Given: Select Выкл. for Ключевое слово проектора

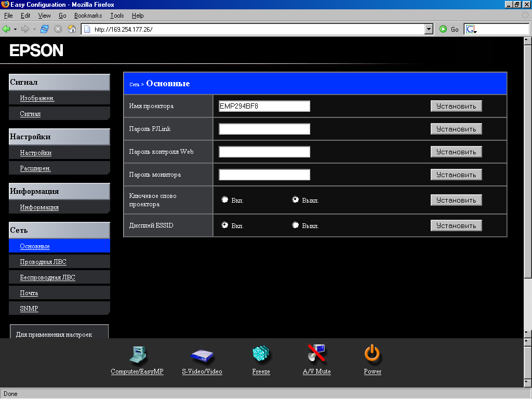Looking at the screenshot, I should click(296, 199).
